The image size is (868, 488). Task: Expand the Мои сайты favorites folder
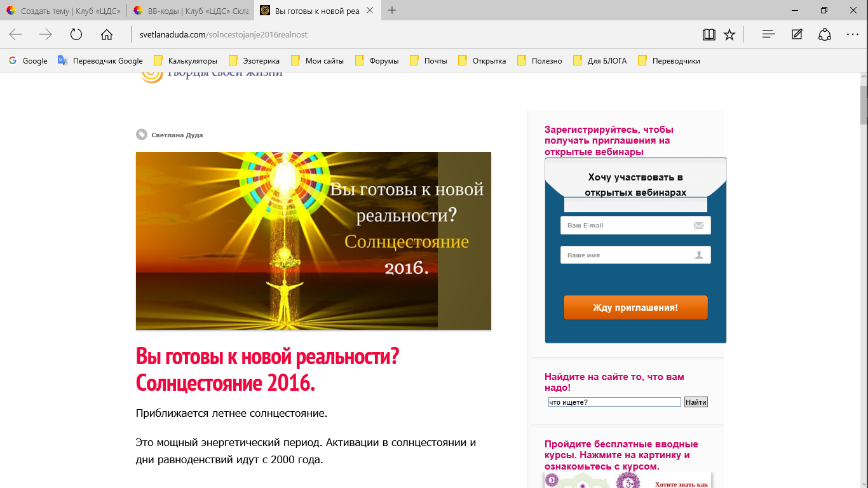pyautogui.click(x=317, y=61)
